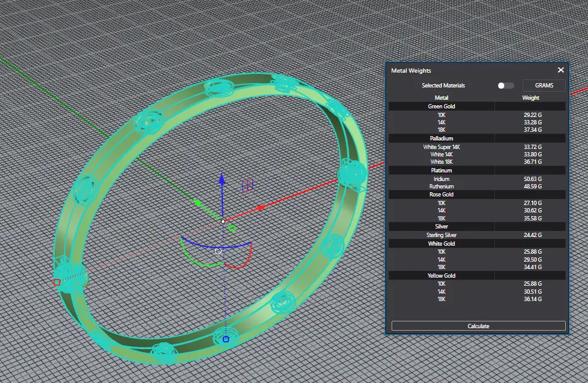This screenshot has width=588, height=383.
Task: Select the Palladium category row
Action: [477, 139]
